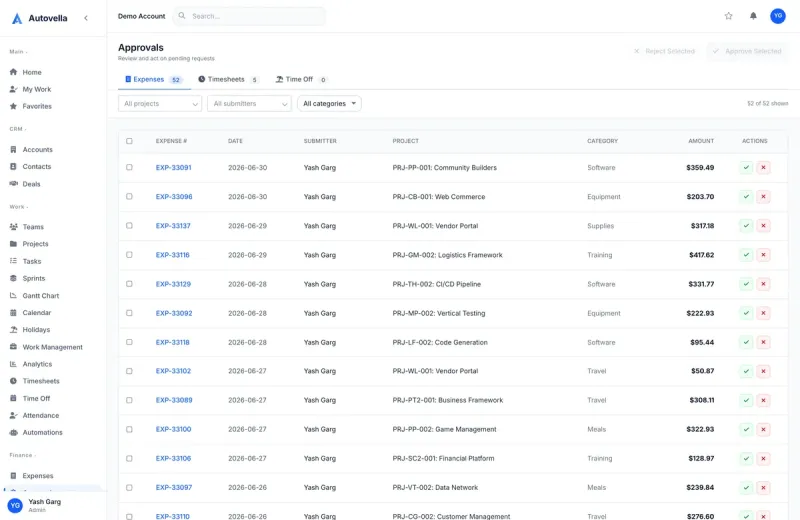Open the YG user avatar menu

click(778, 16)
